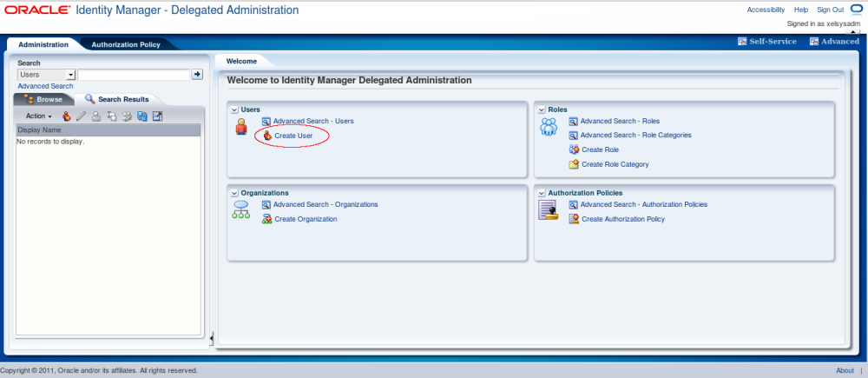Click the blue refresh icon in the toolbar
The height and width of the screenshot is (378, 868).
pos(141,116)
